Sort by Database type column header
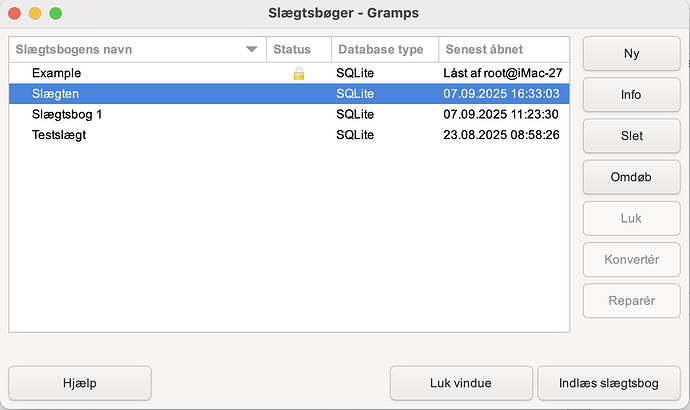Screen dimensions: 690x410 (x=380, y=49)
